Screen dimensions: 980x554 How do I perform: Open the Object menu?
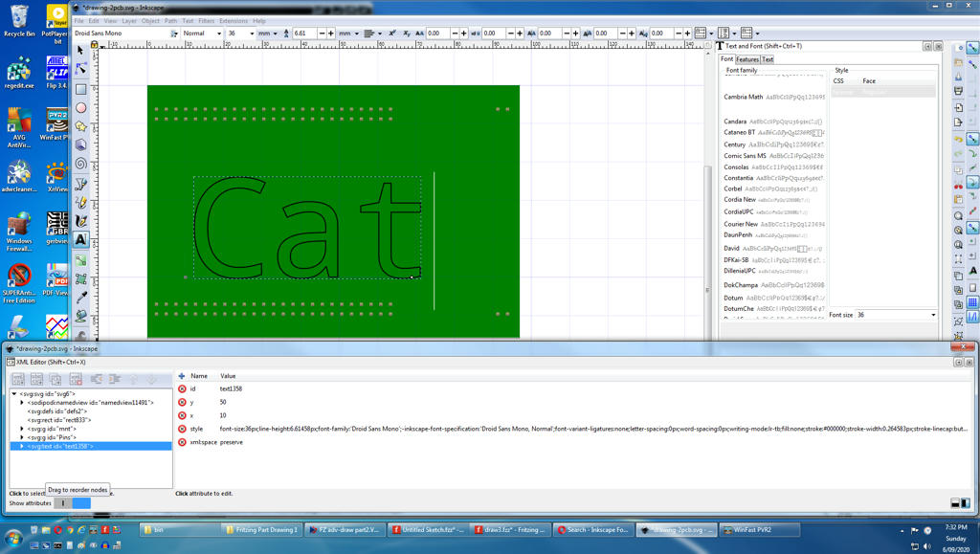[x=150, y=21]
